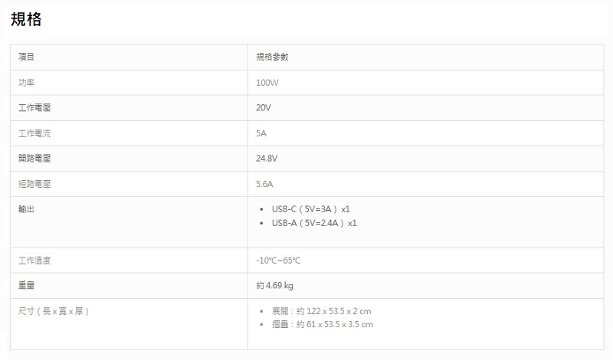Select the 功率 row label
The height and width of the screenshot is (364, 613).
coord(26,82)
